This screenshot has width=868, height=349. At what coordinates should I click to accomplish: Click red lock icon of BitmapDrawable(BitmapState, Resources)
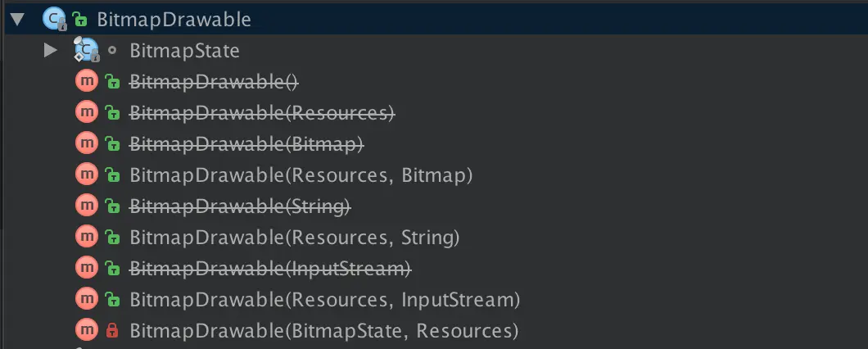coord(112,331)
